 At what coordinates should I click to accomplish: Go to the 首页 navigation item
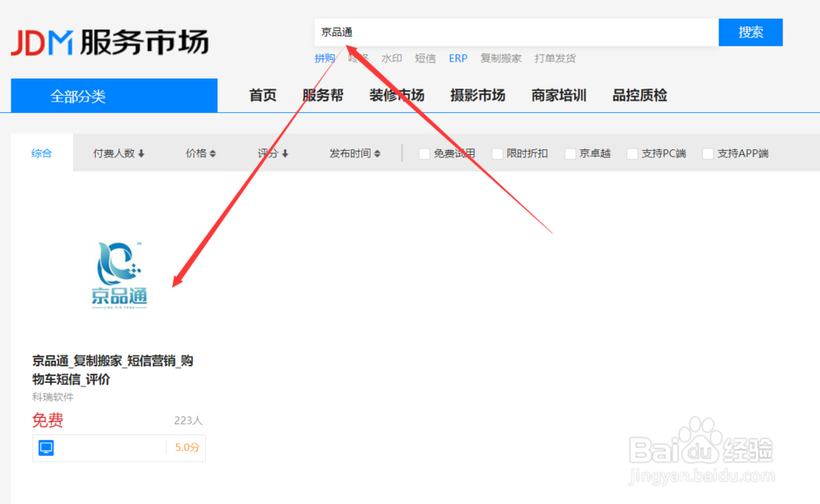pyautogui.click(x=262, y=95)
